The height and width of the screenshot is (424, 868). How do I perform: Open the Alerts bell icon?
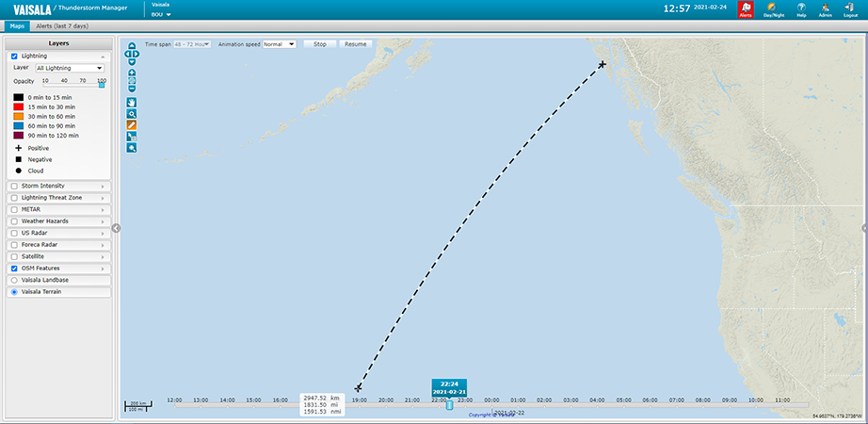pos(745,9)
